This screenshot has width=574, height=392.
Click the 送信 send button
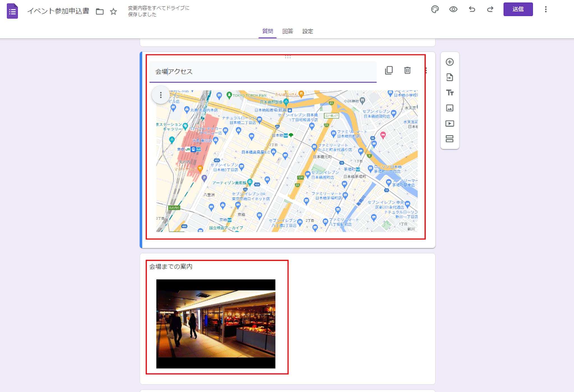click(518, 10)
